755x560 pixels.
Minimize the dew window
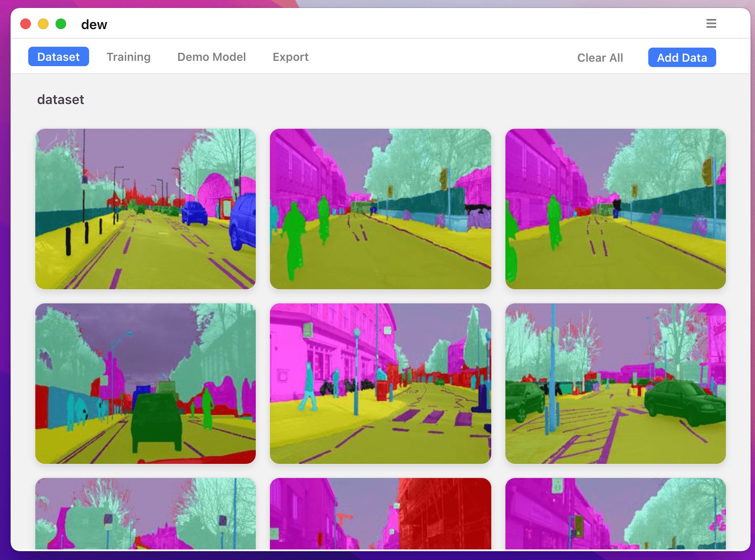pos(43,23)
